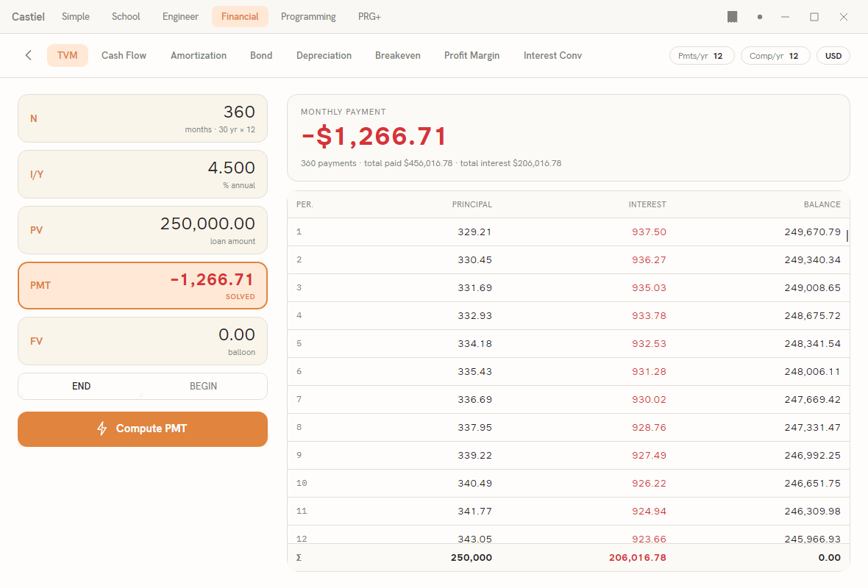The image size is (868, 588).
Task: Click the receipt history icon in title bar
Action: tap(732, 17)
